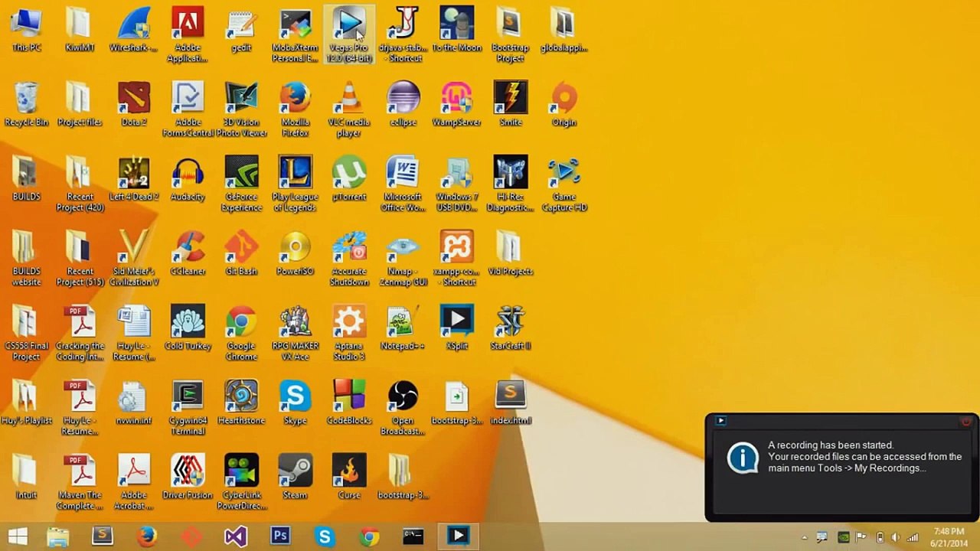Launch GeForce Experience shortcut
Viewport: 980px width, 551px height.
(x=241, y=184)
